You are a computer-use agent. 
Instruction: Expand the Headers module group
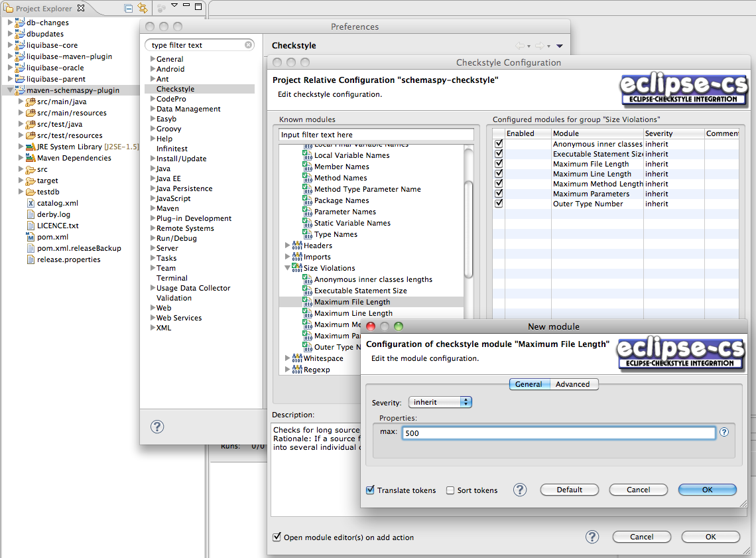tap(287, 245)
